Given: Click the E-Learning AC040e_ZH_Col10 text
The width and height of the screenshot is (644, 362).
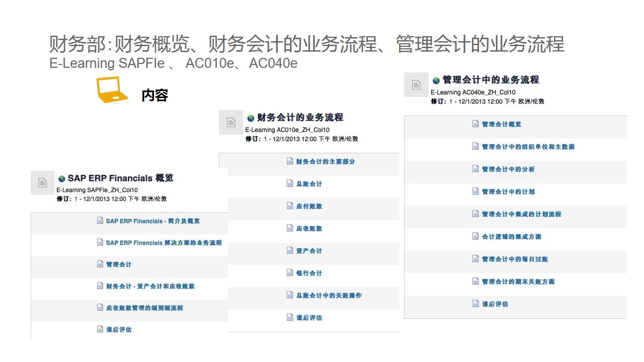Looking at the screenshot, I should 473,93.
